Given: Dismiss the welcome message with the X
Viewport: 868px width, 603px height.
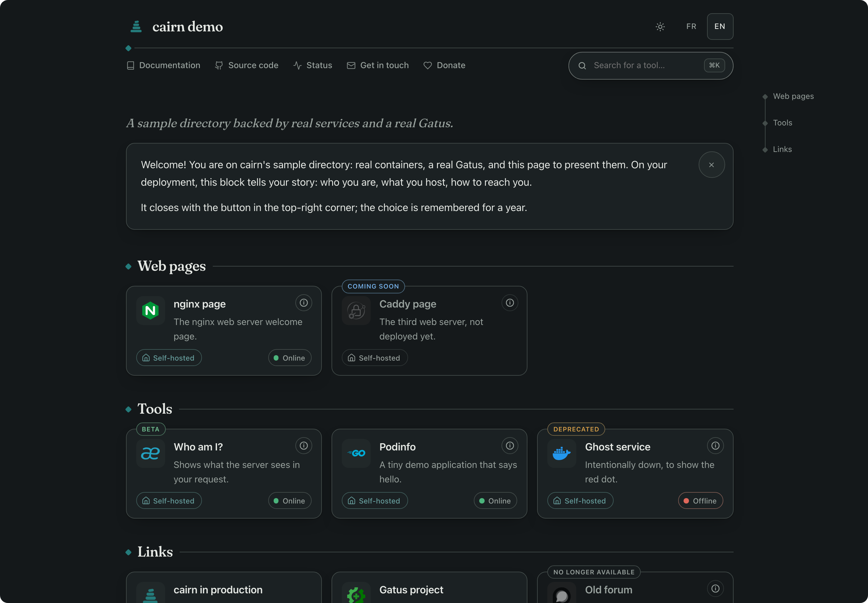Looking at the screenshot, I should (711, 165).
